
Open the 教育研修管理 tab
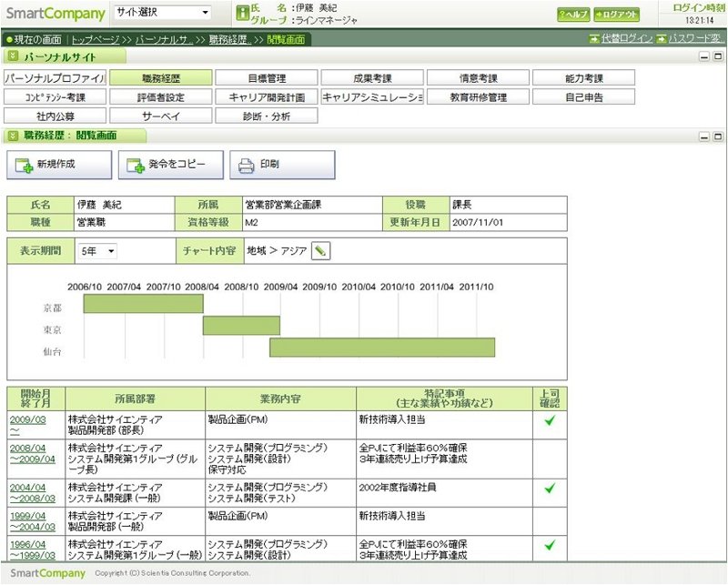point(479,96)
